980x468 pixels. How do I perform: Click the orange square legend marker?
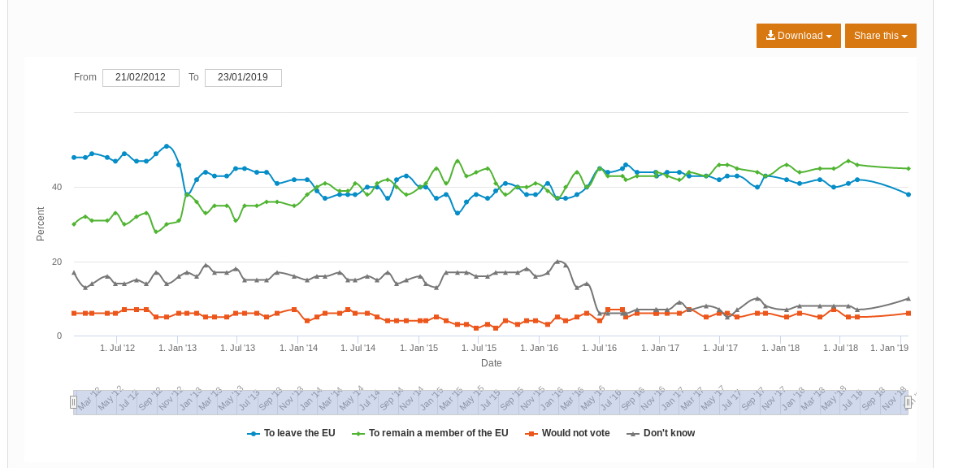[x=531, y=434]
